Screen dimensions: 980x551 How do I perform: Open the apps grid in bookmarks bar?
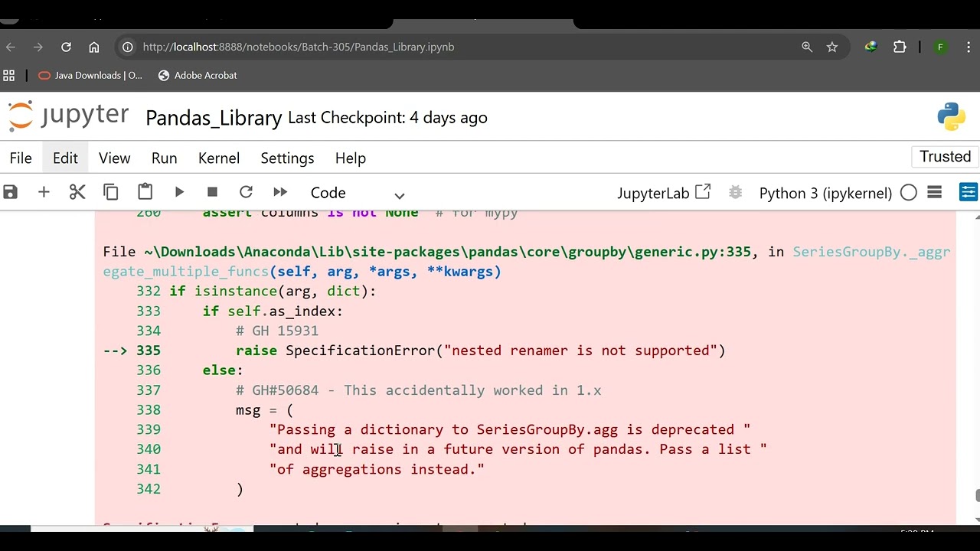[8, 75]
